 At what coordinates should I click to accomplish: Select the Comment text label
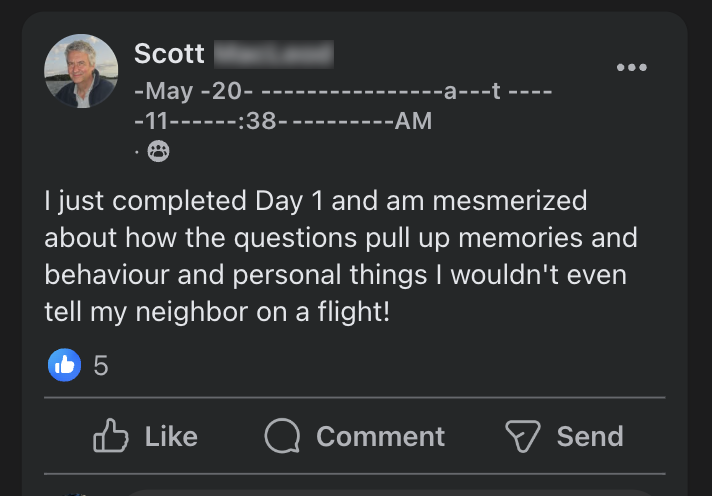pos(381,436)
